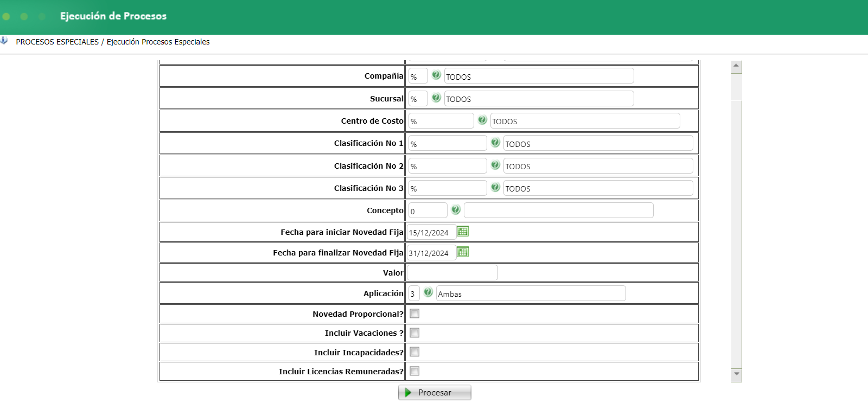Open the Sucursal lookup help icon

pyautogui.click(x=436, y=98)
